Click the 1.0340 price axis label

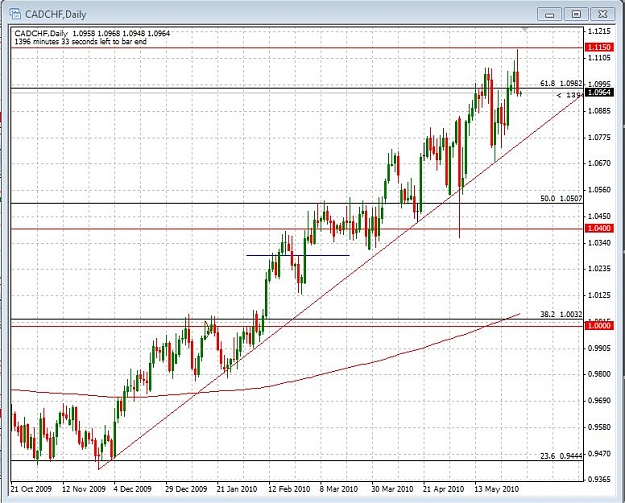[x=599, y=242]
